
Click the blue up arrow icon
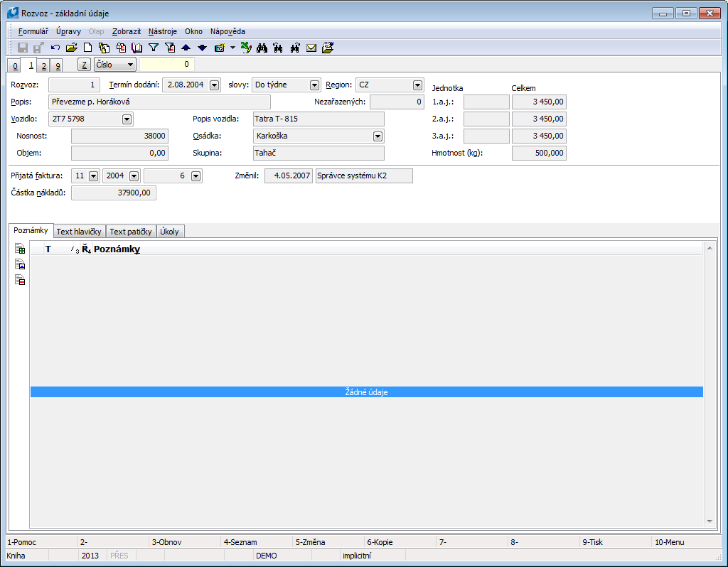click(x=186, y=48)
